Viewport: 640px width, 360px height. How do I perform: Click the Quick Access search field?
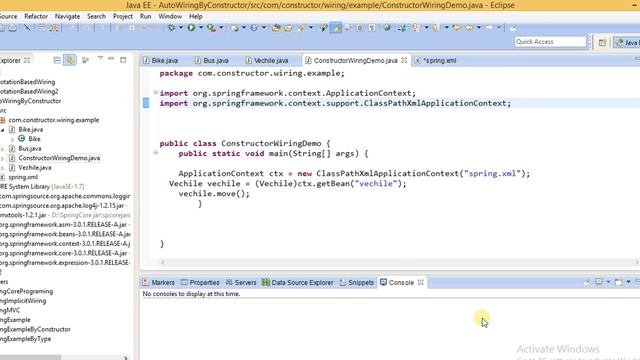[550, 42]
